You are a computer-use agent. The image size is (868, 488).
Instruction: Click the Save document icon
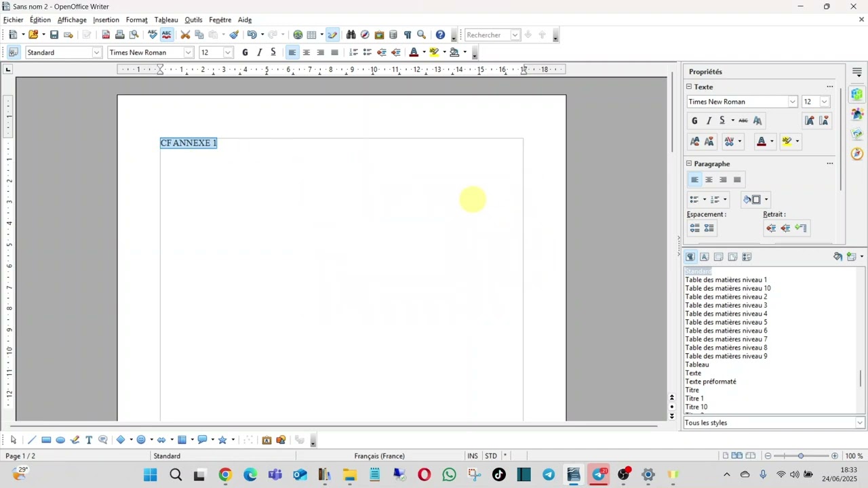tap(54, 35)
